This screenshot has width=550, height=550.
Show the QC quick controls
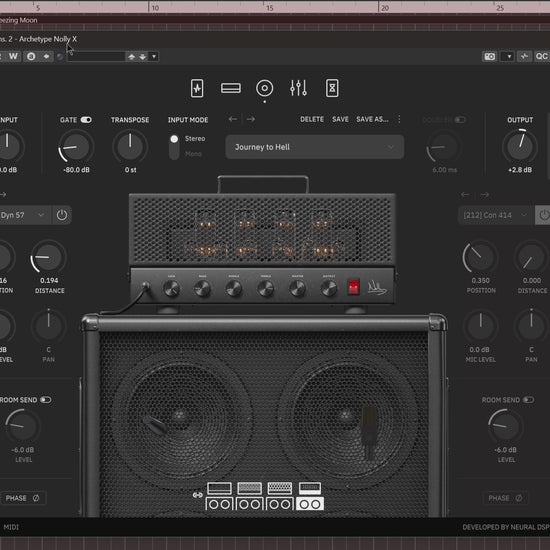point(541,57)
